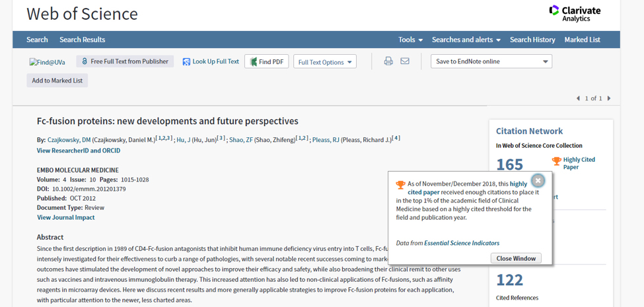The width and height of the screenshot is (644, 307).
Task: Close the highly cited paper popup
Action: pyautogui.click(x=538, y=180)
